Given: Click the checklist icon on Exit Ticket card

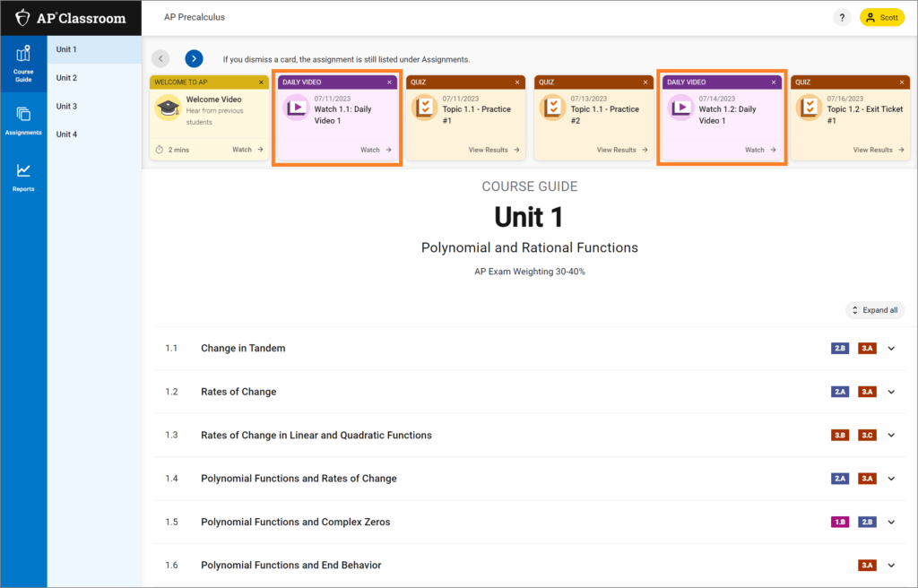Looking at the screenshot, I should click(810, 108).
